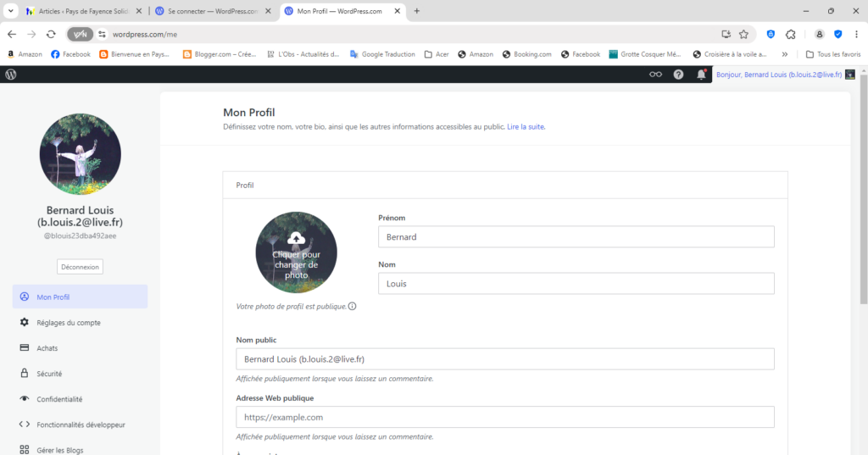Click info icon next to public photo note

tap(353, 306)
